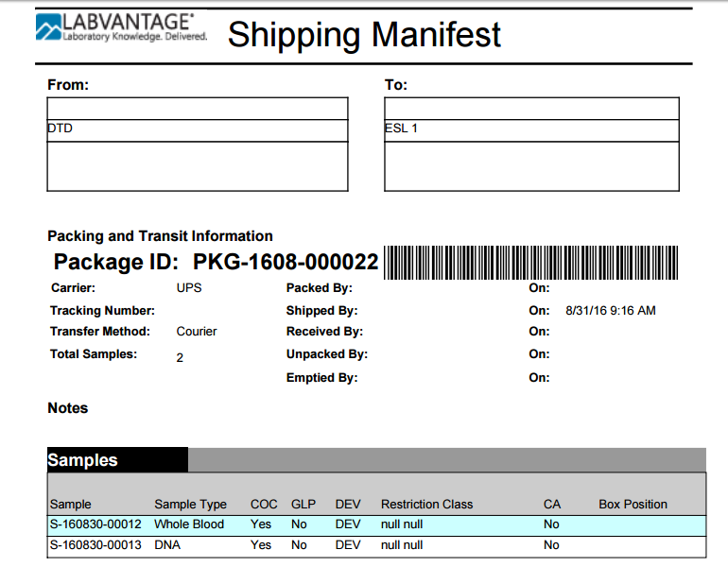728x567 pixels.
Task: Click the Box Position column header
Action: click(x=633, y=505)
